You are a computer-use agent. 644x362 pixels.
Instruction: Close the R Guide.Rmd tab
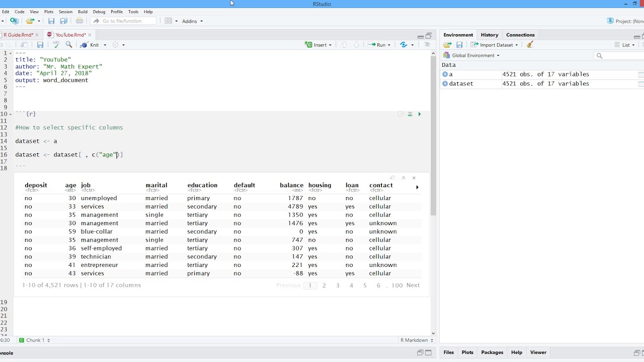click(x=37, y=35)
